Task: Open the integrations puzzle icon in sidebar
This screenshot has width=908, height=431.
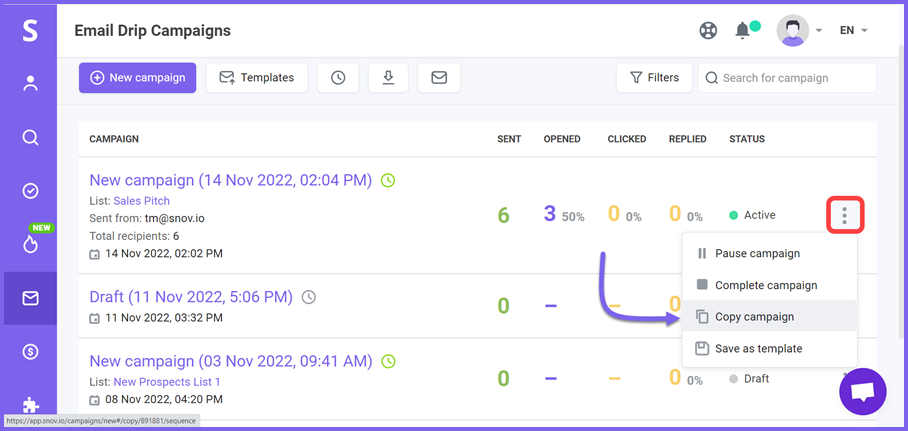Action: (x=30, y=405)
